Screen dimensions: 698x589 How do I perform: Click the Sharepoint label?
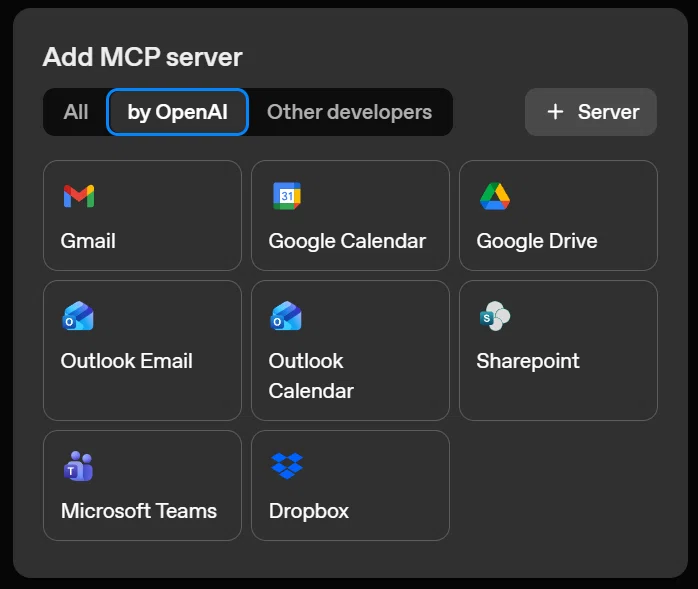(x=528, y=362)
